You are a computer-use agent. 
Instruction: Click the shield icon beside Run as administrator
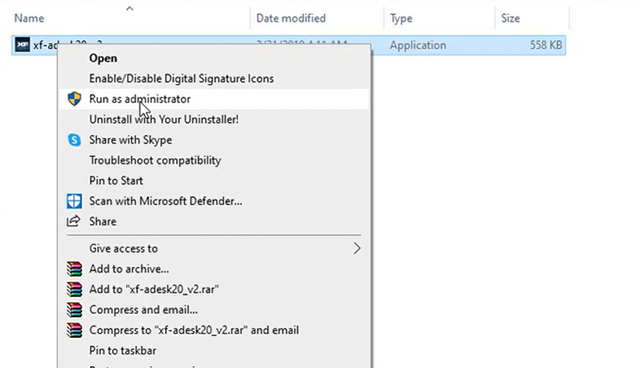point(74,99)
